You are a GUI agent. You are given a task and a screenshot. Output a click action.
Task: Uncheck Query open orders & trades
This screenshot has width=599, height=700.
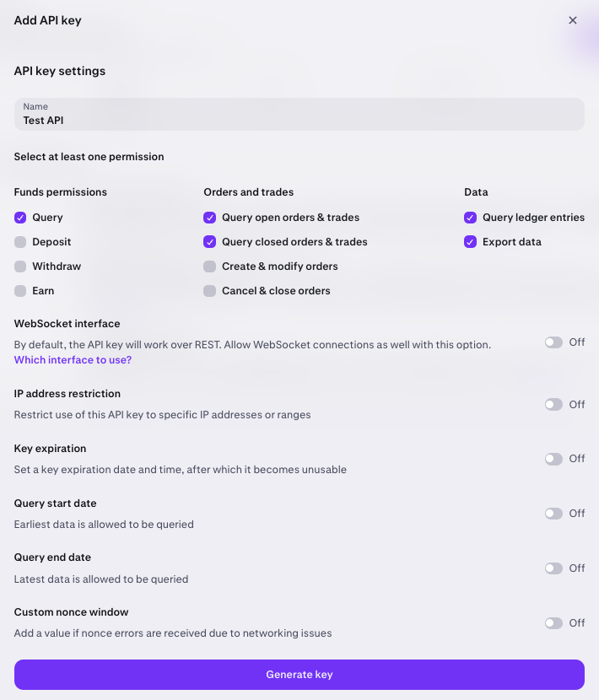click(209, 218)
